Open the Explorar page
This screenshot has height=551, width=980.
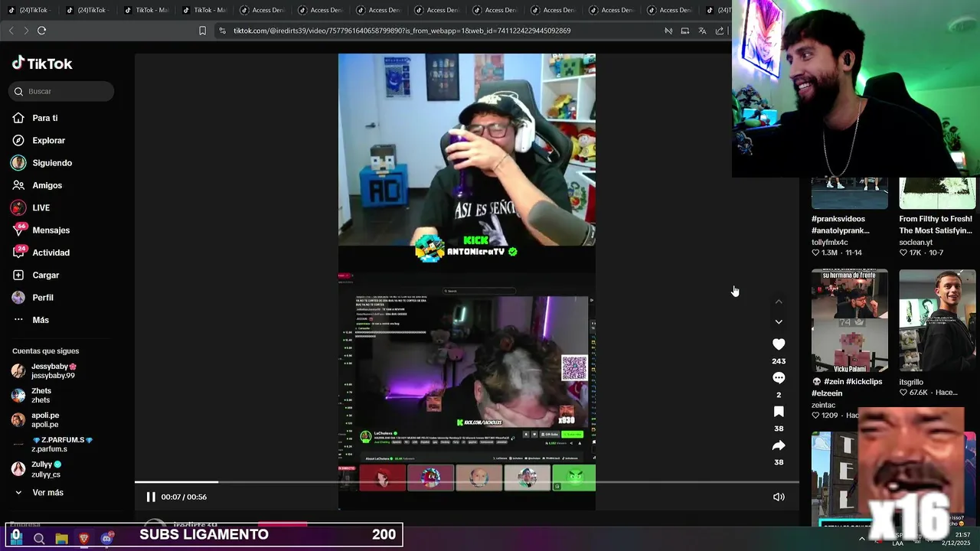tap(38, 140)
